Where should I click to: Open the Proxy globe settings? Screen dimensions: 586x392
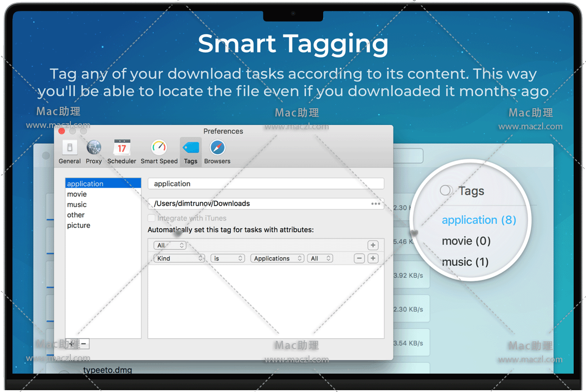point(94,152)
